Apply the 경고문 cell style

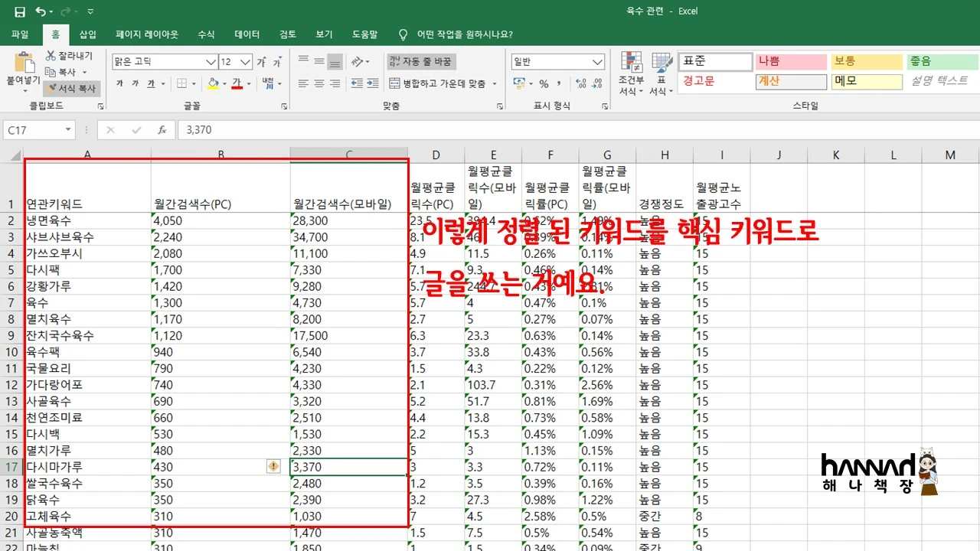coord(715,81)
